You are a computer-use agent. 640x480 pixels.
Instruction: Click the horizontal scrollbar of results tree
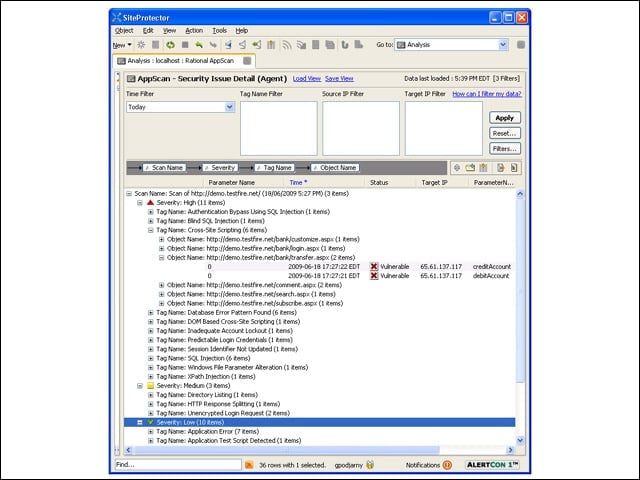click(287, 450)
